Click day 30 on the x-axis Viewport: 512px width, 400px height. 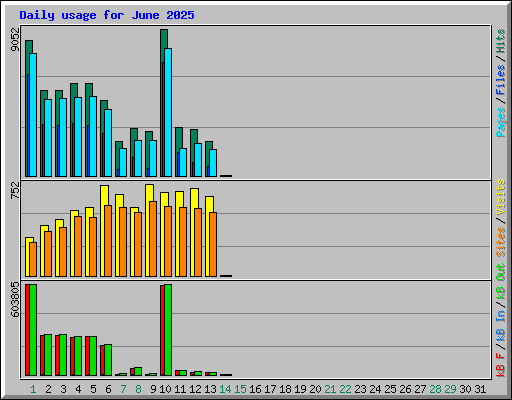coord(465,389)
